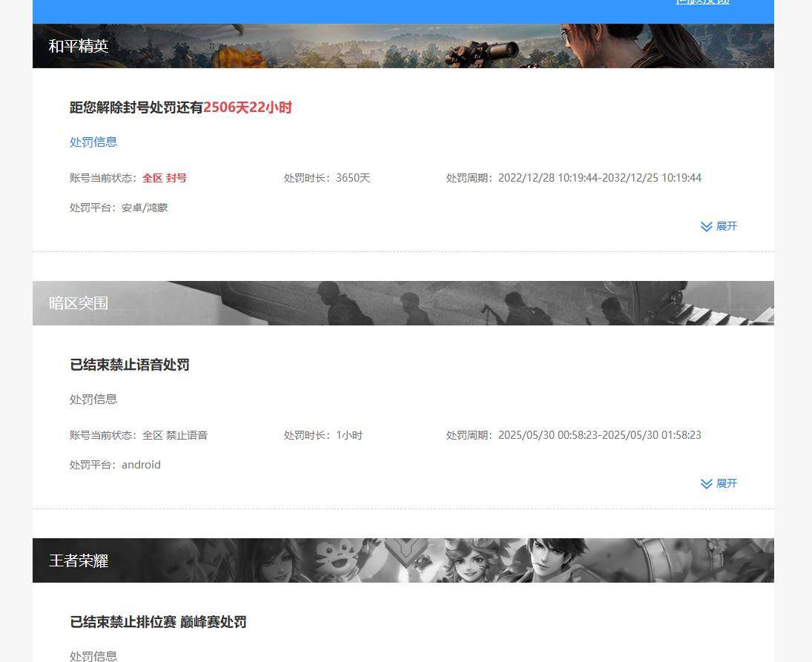
Task: Click the 2022/12/28 penalty period dates
Action: (x=599, y=178)
